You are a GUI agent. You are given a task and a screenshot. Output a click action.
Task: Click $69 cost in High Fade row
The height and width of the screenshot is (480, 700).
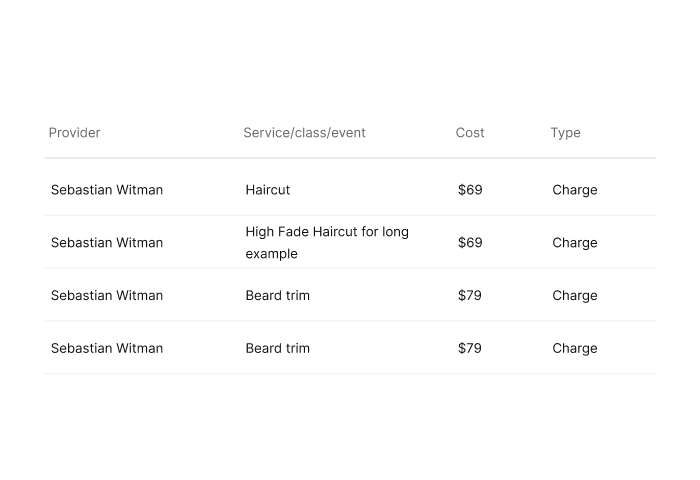(x=470, y=242)
